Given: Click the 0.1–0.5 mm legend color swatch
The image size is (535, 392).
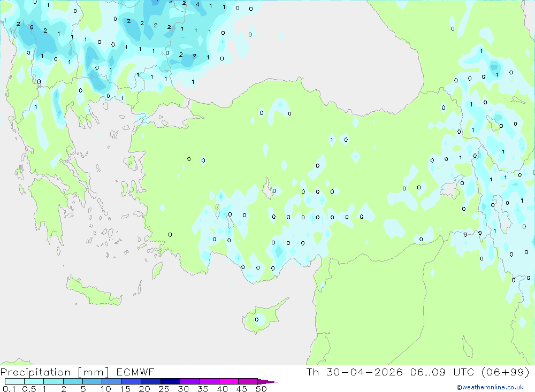Looking at the screenshot, I should [14, 381].
